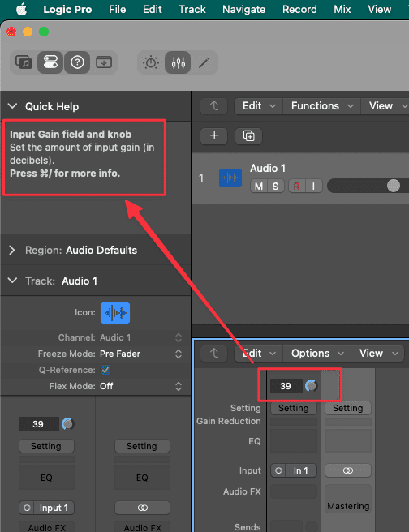
Task: Open the Edit menu in menu bar
Action: pyautogui.click(x=152, y=10)
